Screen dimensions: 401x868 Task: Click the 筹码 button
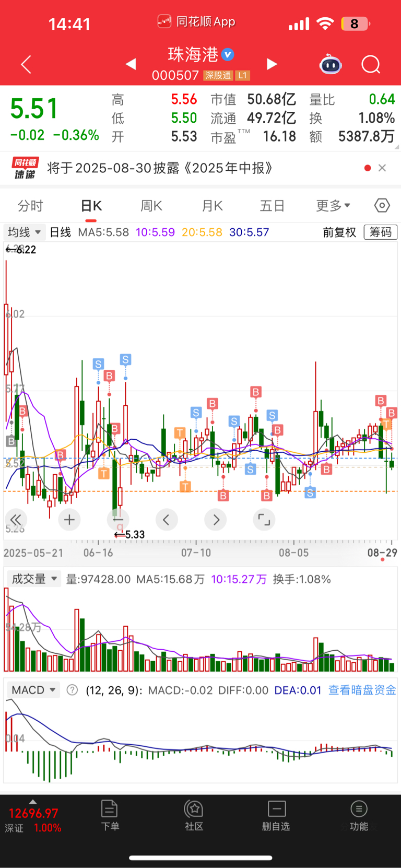click(x=381, y=232)
